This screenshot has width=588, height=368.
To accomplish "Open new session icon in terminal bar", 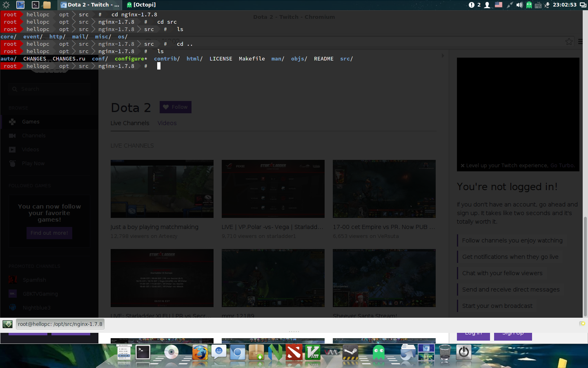I will coord(7,324).
